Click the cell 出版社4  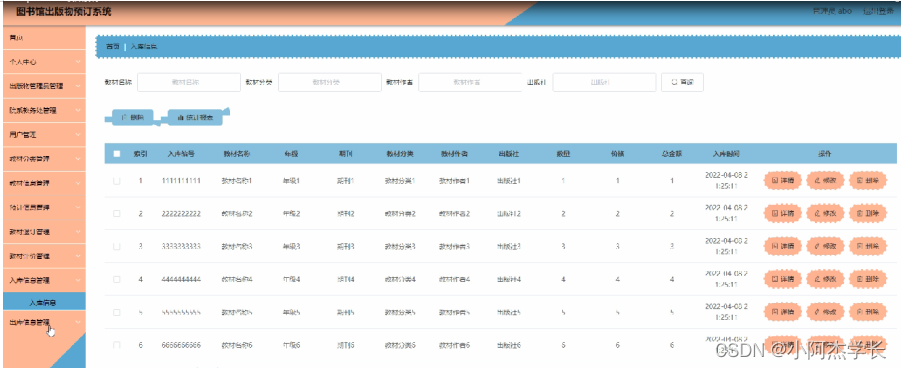pyautogui.click(x=509, y=279)
